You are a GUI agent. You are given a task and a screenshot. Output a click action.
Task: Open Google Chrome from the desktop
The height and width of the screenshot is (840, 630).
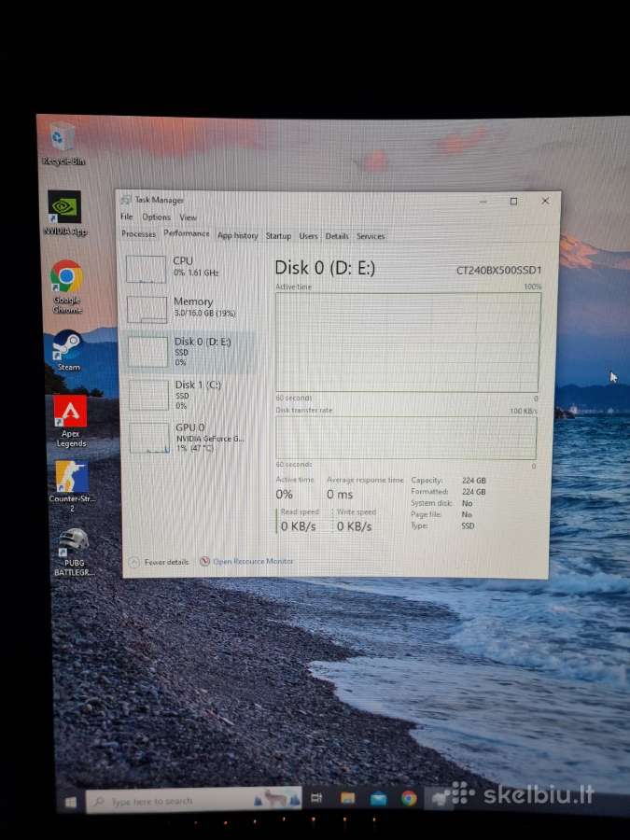67,287
